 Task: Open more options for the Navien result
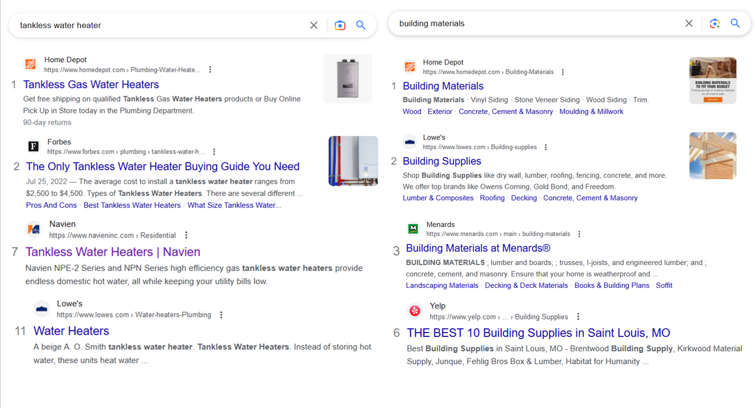pos(186,235)
